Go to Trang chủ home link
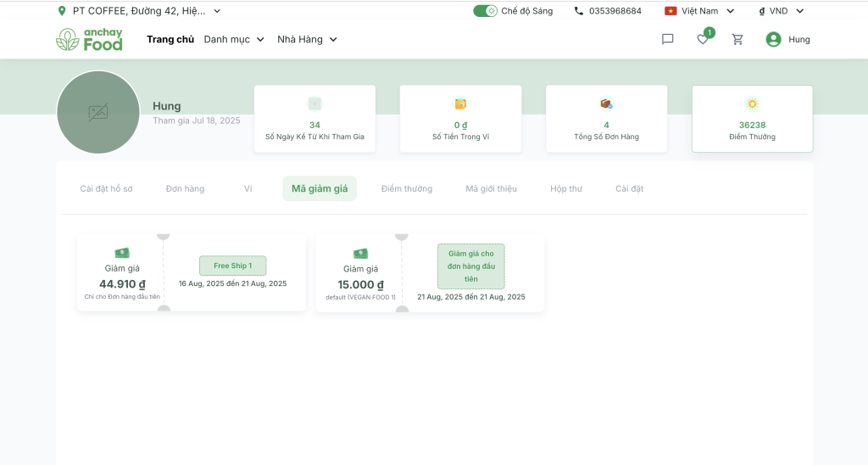This screenshot has width=868, height=465. [x=170, y=39]
